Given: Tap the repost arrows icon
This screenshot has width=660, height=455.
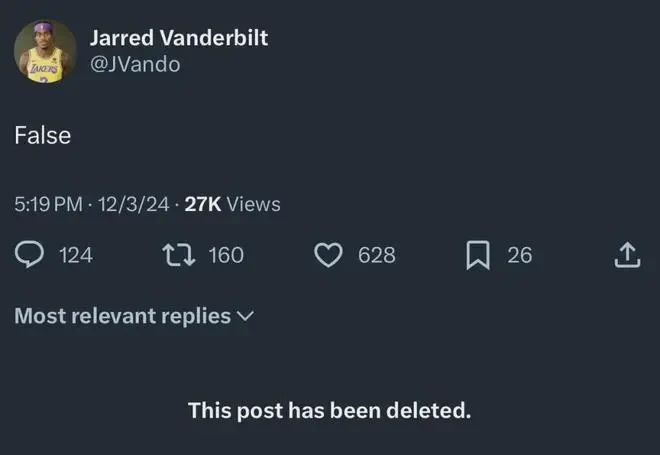Looking at the screenshot, I should point(178,255).
